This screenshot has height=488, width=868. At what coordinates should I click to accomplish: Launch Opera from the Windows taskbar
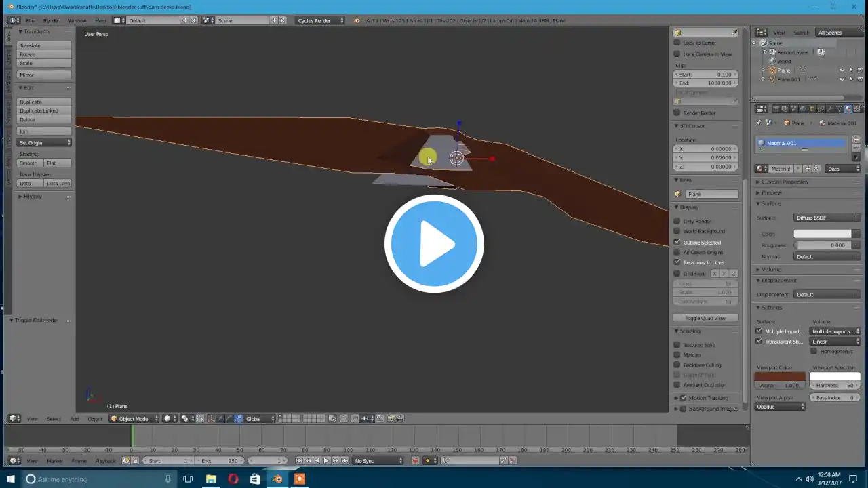[x=233, y=479]
